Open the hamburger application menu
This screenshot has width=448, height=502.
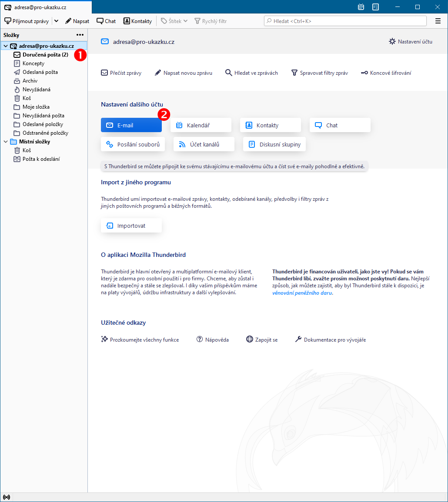point(438,21)
